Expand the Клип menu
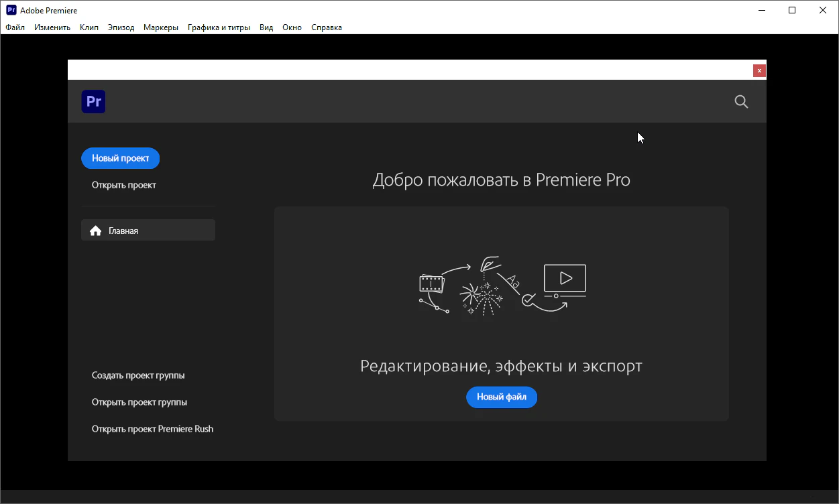Image resolution: width=839 pixels, height=504 pixels. [x=89, y=27]
